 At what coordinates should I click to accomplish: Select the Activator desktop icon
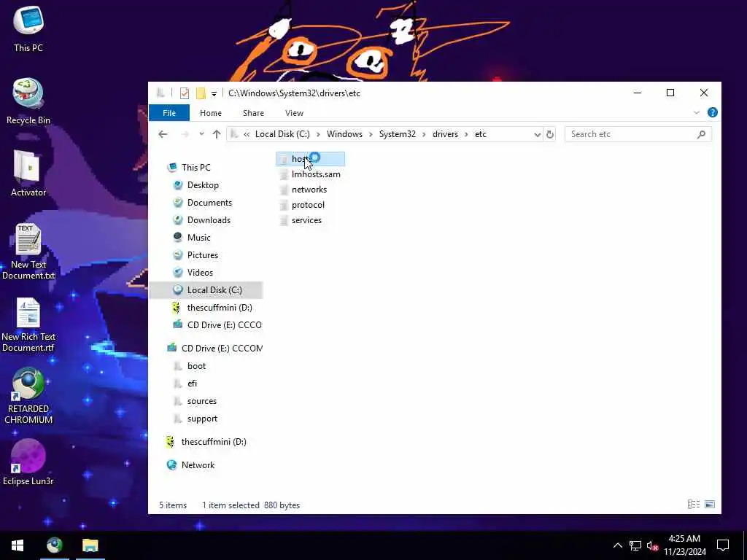28,174
